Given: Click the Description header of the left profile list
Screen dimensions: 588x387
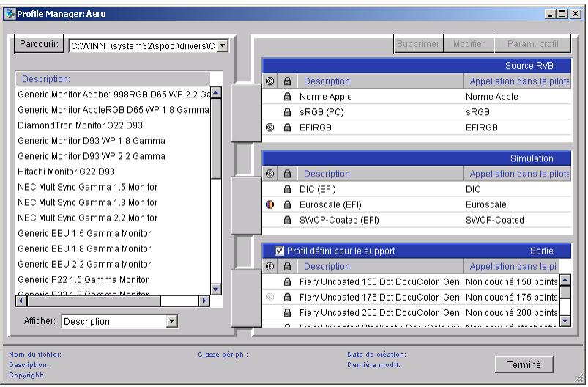Looking at the screenshot, I should point(113,79).
